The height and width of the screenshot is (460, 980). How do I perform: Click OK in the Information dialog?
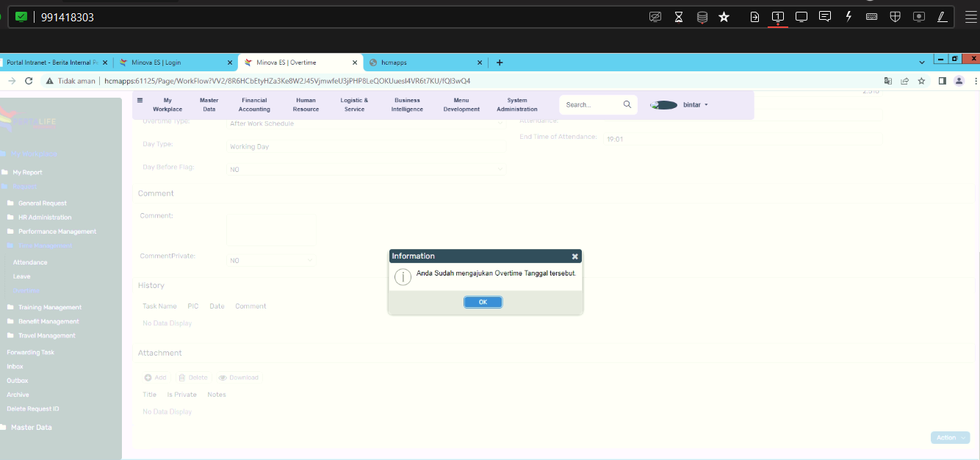pos(483,302)
